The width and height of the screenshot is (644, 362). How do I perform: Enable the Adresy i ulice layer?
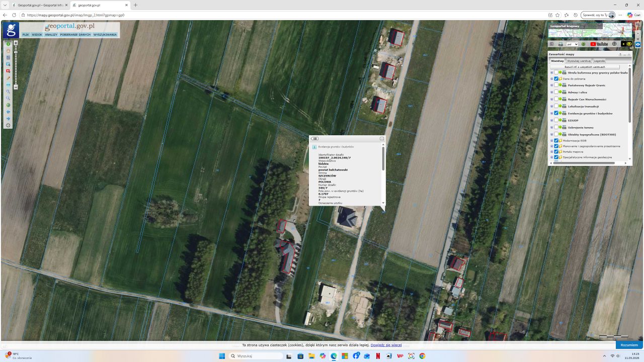[556, 93]
